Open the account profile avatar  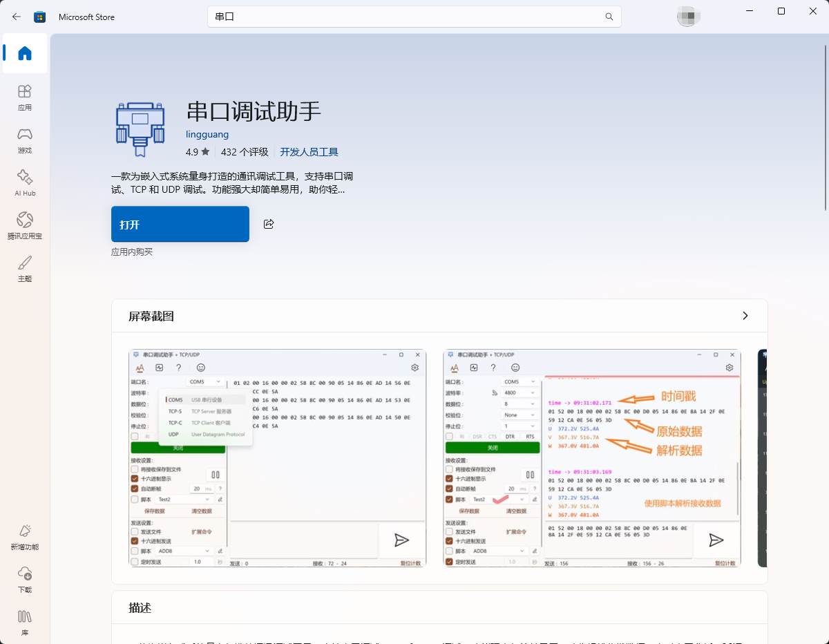(x=688, y=16)
